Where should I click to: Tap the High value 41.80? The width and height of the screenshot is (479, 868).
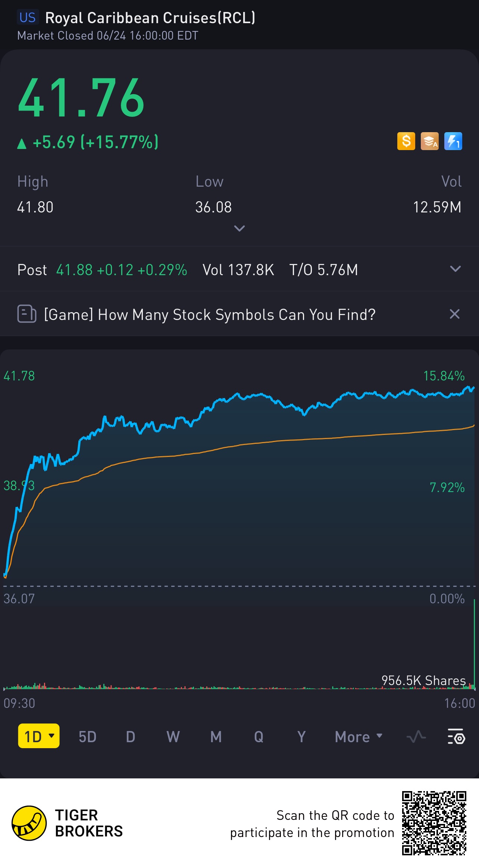click(x=35, y=207)
